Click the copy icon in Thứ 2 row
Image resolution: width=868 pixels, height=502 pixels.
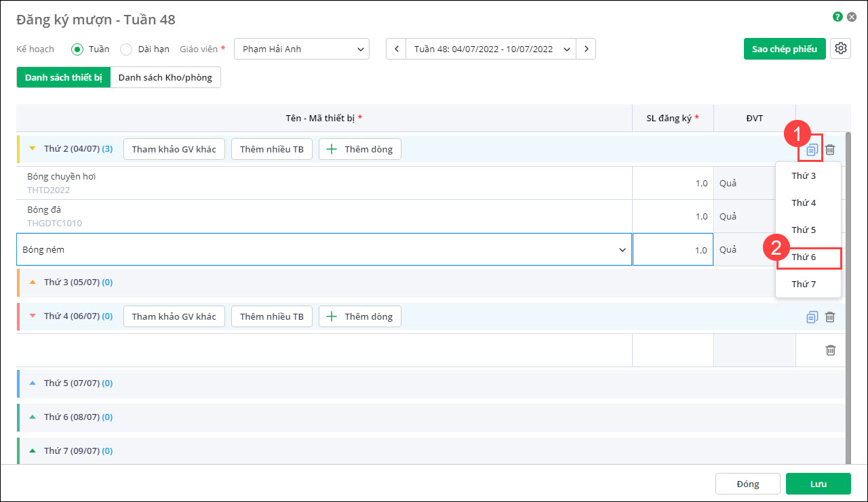[x=812, y=150]
